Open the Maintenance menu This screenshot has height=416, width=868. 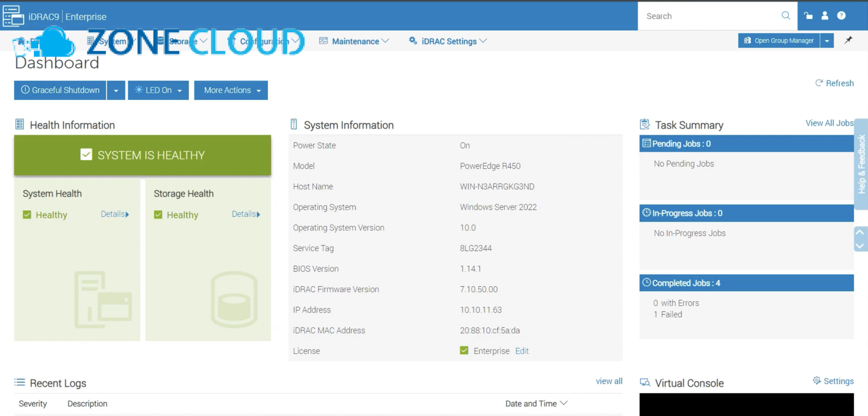coord(354,41)
